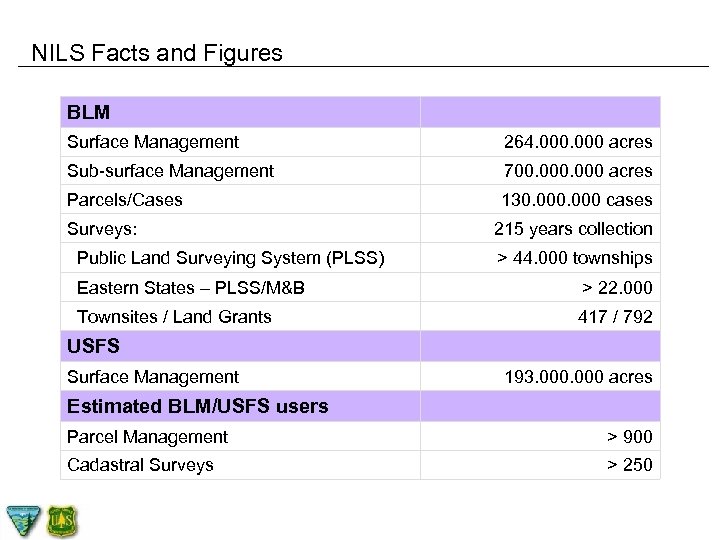The width and height of the screenshot is (720, 540).
Task: Click the BLM triangle logo icon
Action: pyautogui.click(x=23, y=521)
